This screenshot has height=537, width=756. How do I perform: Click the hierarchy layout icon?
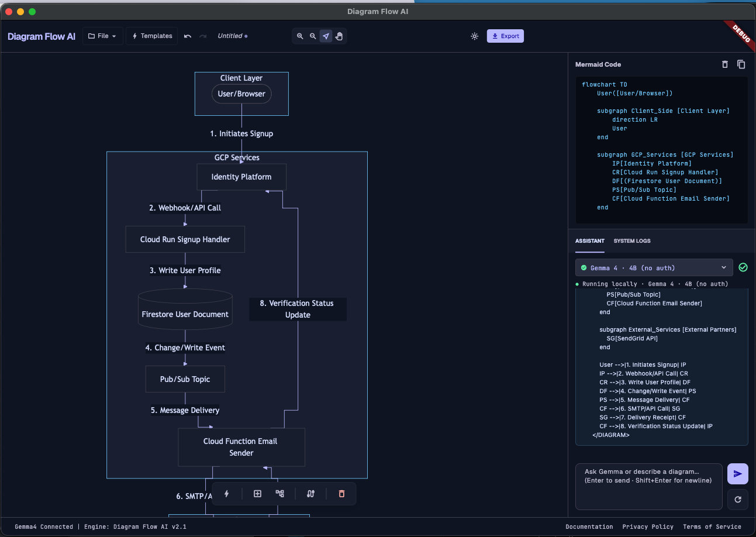(x=280, y=494)
